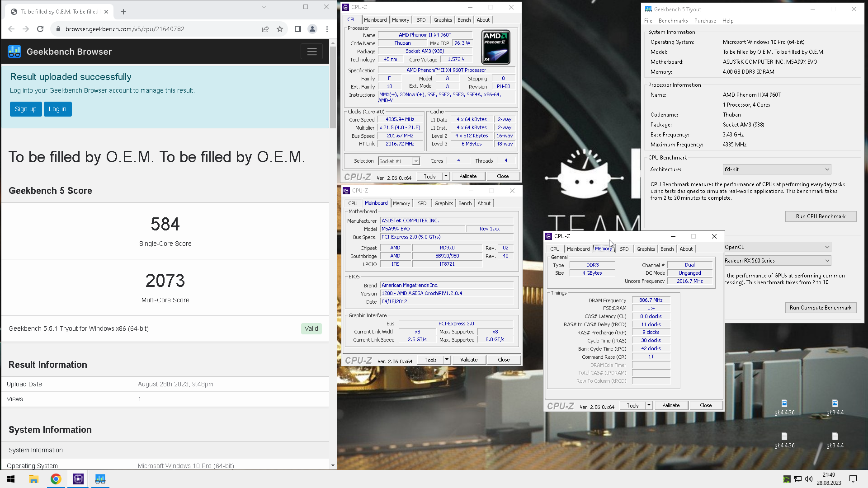The width and height of the screenshot is (868, 488).
Task: Open the OpenCL compute API dropdown
Action: click(777, 247)
